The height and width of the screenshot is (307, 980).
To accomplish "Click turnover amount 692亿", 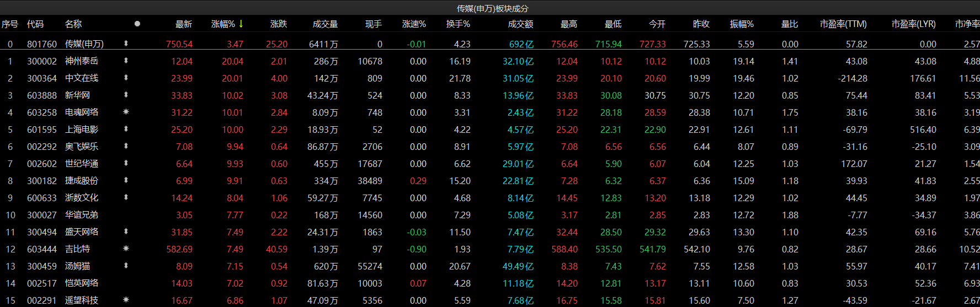I will [x=521, y=44].
